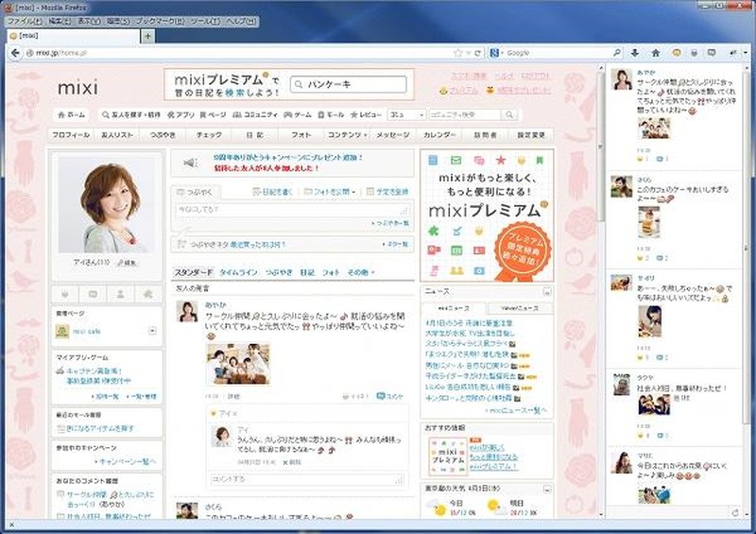
Task: Expand the mixi cafe page dropdown
Action: pos(153,331)
